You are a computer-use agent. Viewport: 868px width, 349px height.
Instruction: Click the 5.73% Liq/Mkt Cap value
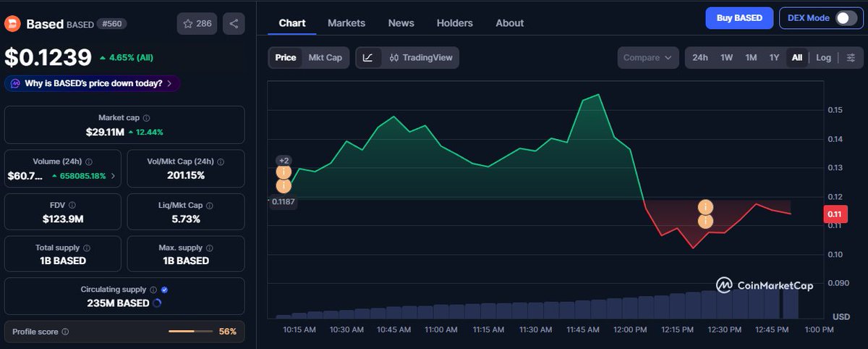[185, 219]
